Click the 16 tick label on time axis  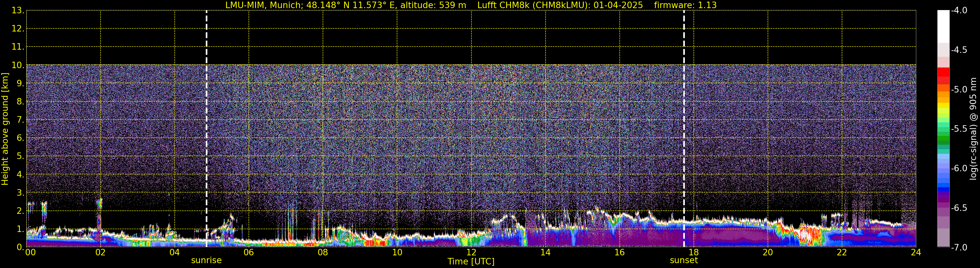coord(620,252)
